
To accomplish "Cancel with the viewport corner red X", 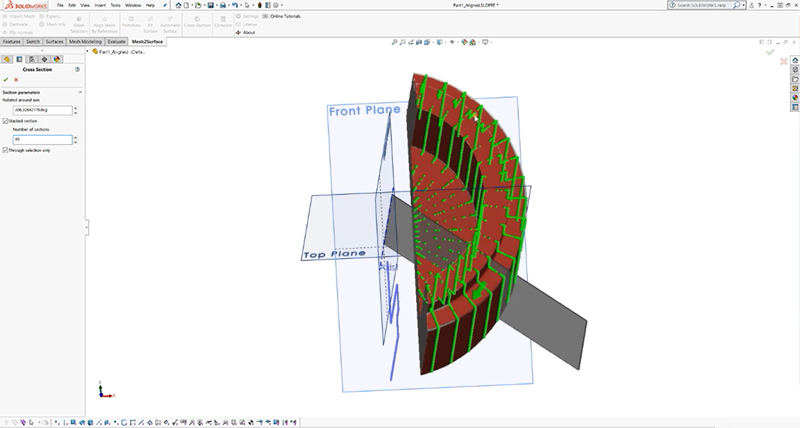I will [x=784, y=62].
